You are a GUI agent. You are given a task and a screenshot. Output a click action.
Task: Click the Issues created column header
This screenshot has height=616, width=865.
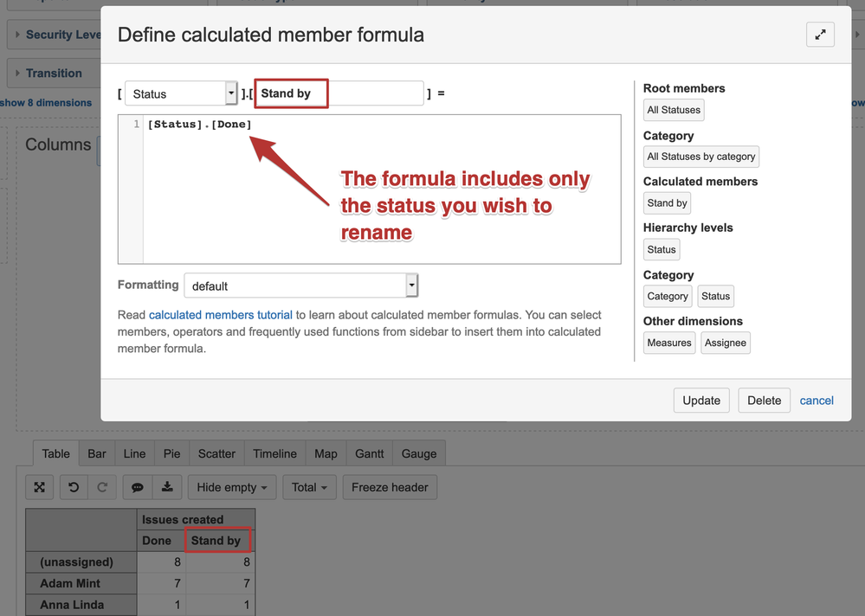point(196,519)
